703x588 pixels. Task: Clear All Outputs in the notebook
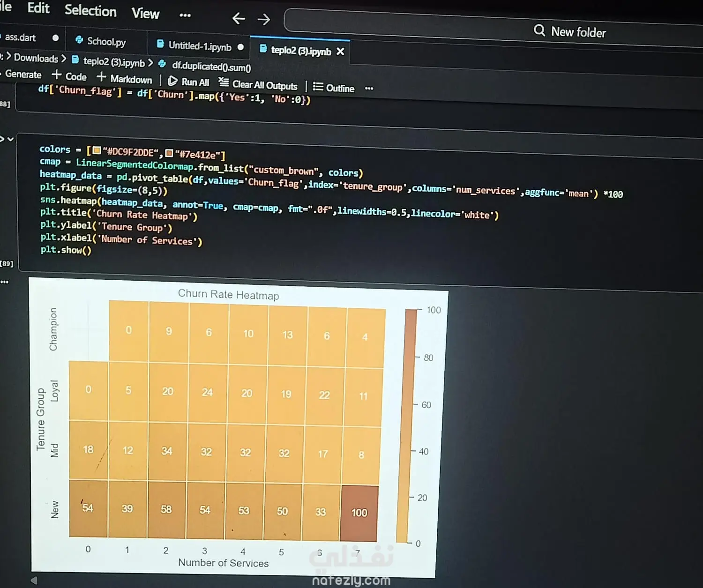(258, 84)
